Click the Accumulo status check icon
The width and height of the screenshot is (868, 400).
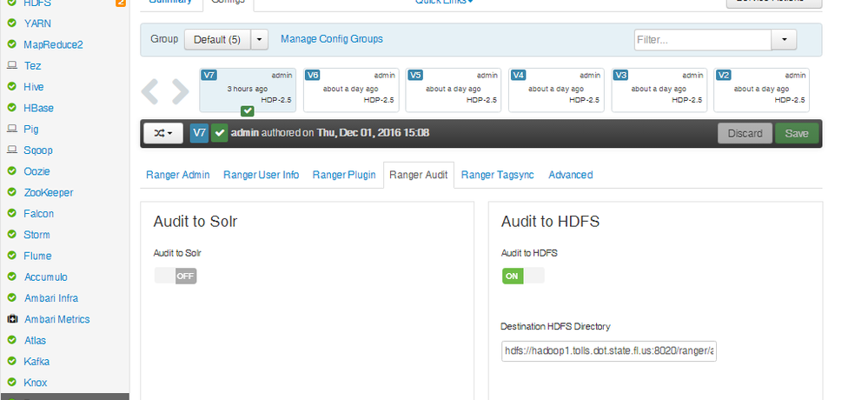tap(11, 277)
